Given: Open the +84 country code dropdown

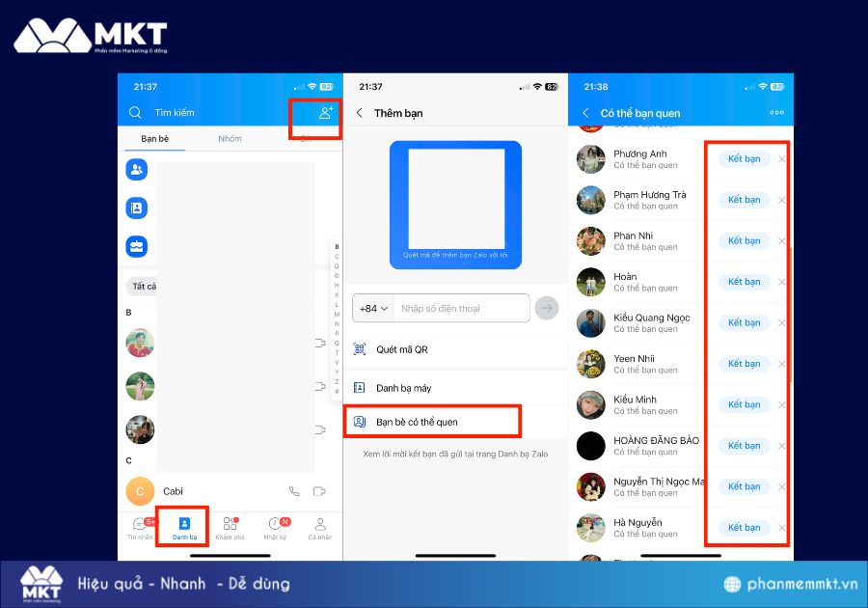Looking at the screenshot, I should tap(373, 309).
